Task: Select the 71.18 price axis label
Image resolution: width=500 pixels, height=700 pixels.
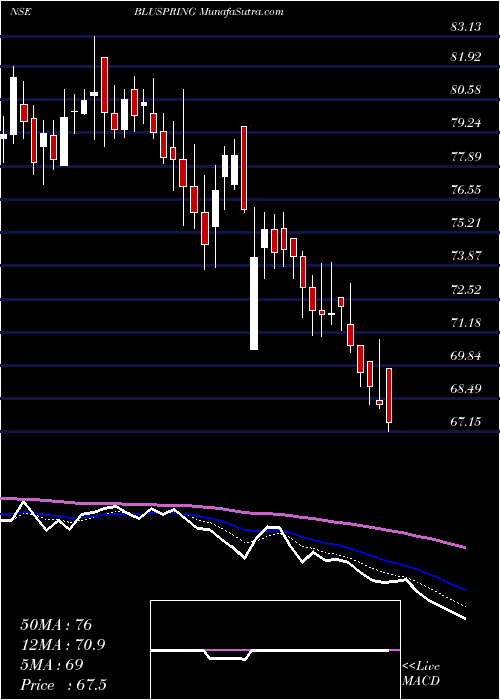Action: coord(466,322)
